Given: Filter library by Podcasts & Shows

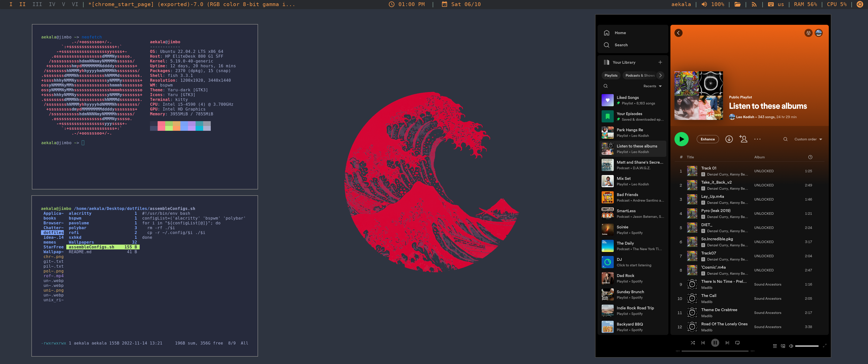Looking at the screenshot, I should (x=640, y=75).
